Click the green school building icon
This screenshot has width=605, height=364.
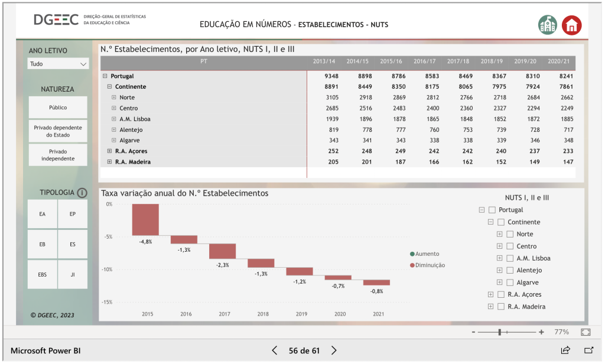pos(548,25)
